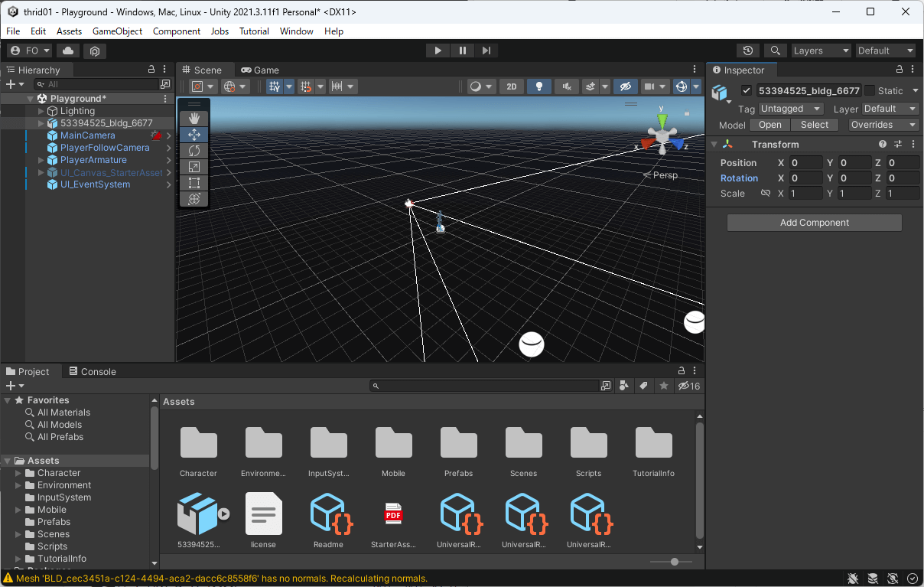This screenshot has width=924, height=587.
Task: Switch to the Game tab
Action: click(260, 70)
